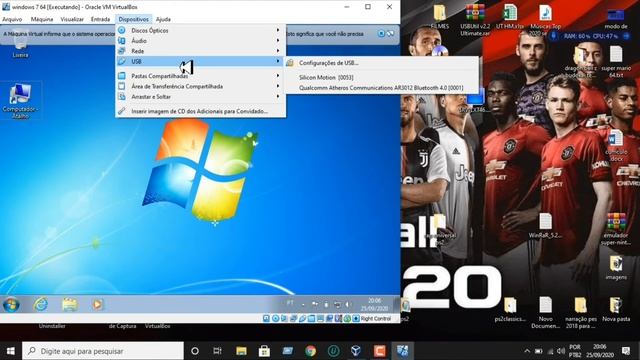Select the emulador super-nint archive
The image size is (640, 360).
[x=616, y=229]
